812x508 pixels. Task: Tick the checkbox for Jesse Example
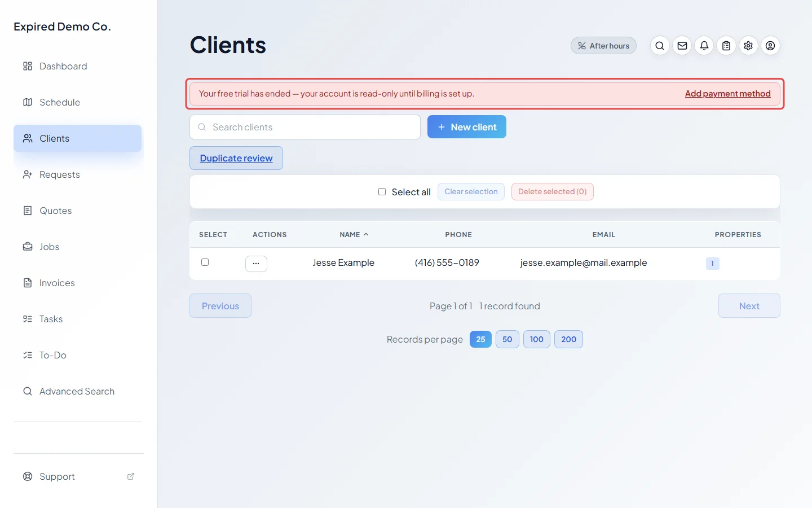pyautogui.click(x=205, y=262)
